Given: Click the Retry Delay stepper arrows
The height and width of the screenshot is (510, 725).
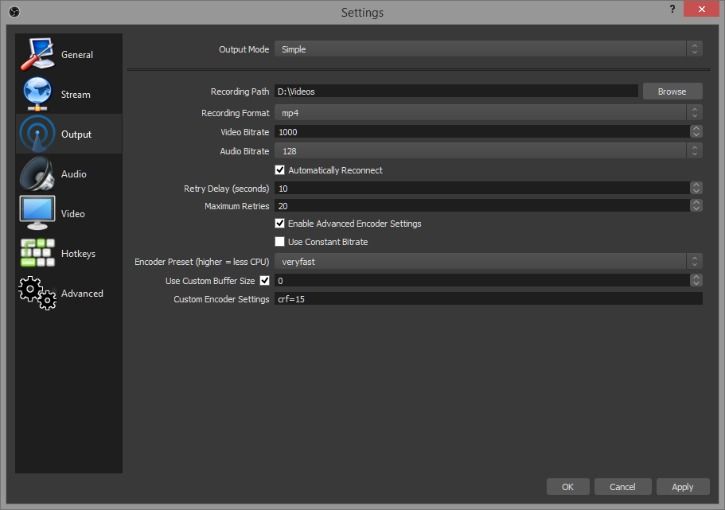Looking at the screenshot, I should [696, 188].
